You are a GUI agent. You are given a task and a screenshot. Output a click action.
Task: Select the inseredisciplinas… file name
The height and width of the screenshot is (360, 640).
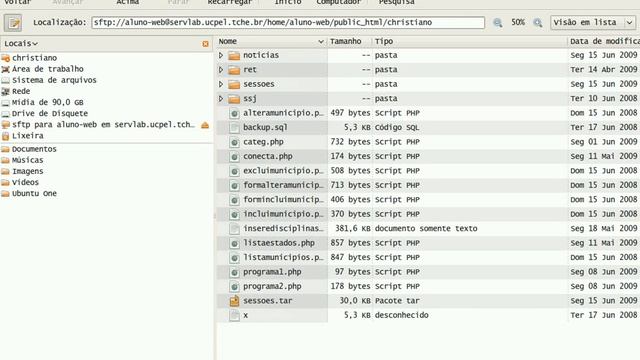(x=283, y=229)
